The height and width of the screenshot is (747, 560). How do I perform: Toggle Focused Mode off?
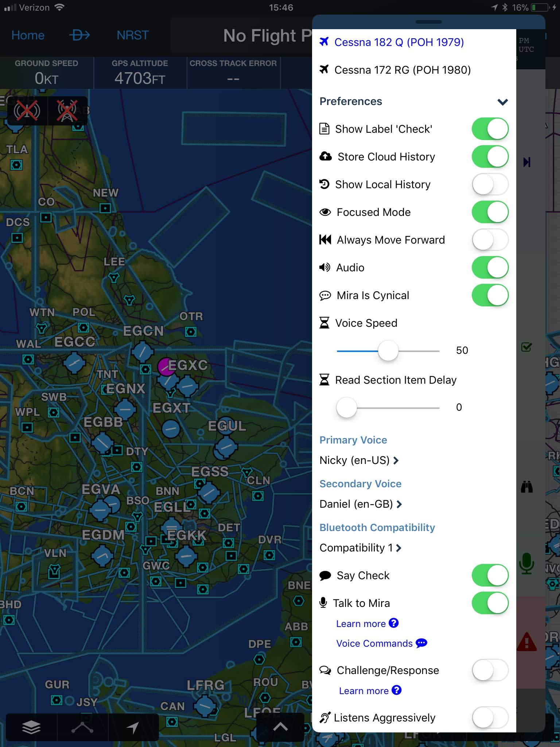point(490,212)
